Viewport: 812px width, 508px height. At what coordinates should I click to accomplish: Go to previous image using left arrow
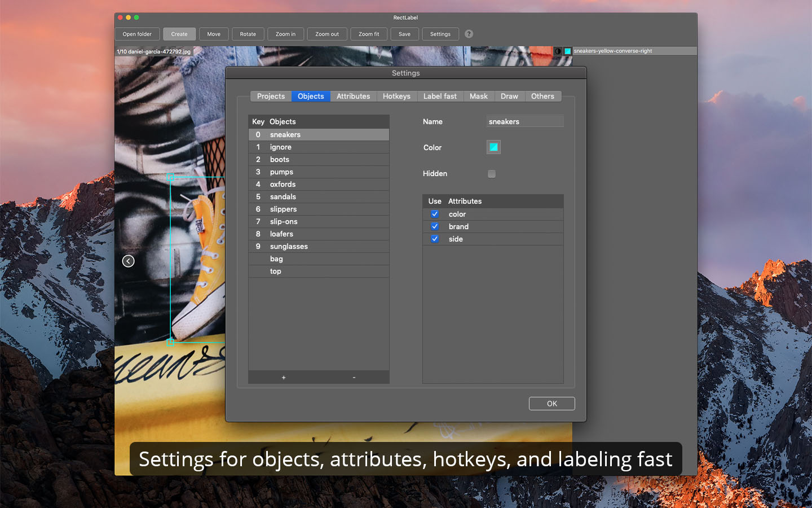(128, 261)
